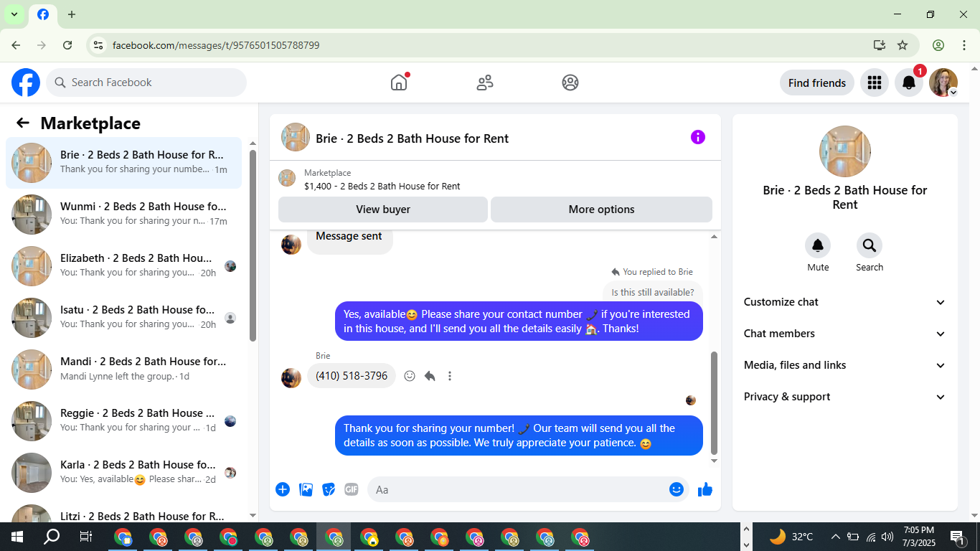Expand the Customize chat section
Viewport: 980px width, 551px height.
pyautogui.click(x=845, y=302)
